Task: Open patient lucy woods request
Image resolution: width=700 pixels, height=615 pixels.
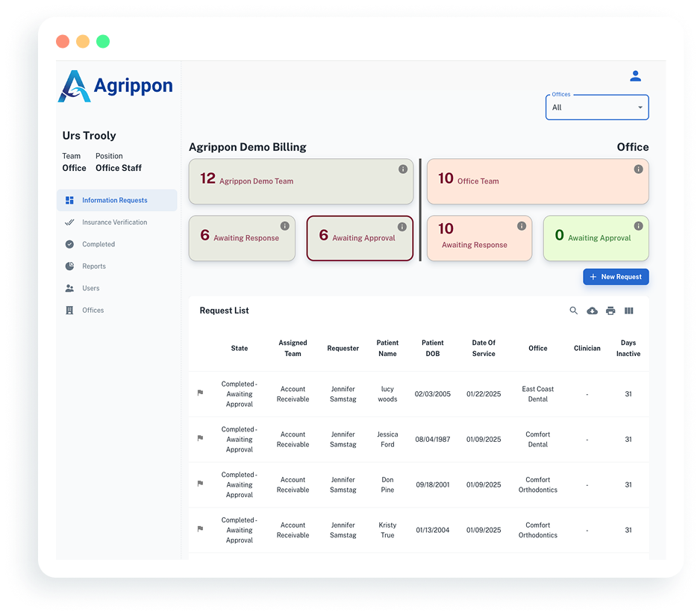Action: click(x=387, y=394)
